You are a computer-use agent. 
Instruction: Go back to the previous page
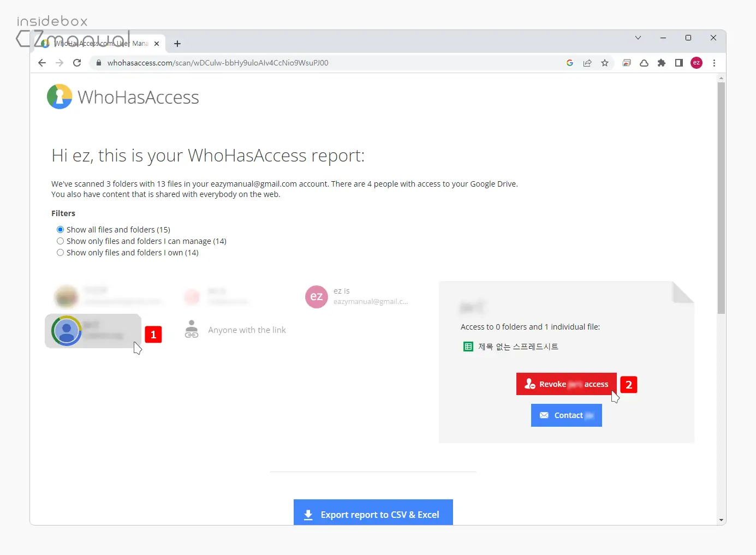[42, 63]
